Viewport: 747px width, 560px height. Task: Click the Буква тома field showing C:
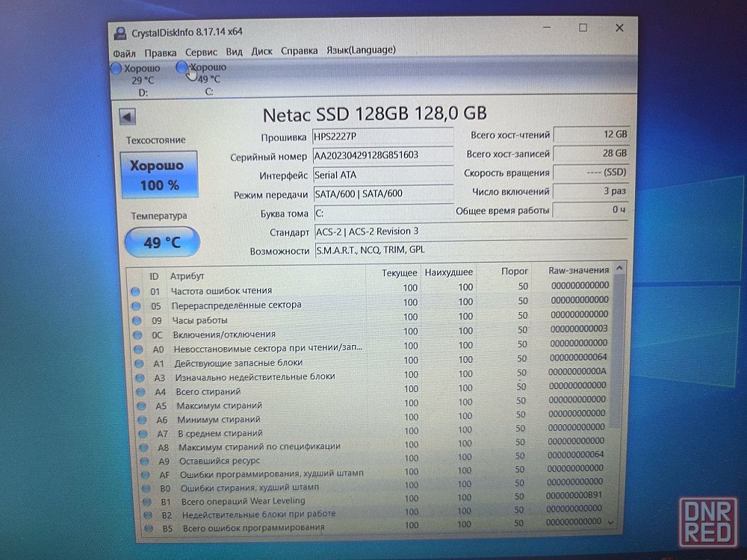click(383, 212)
